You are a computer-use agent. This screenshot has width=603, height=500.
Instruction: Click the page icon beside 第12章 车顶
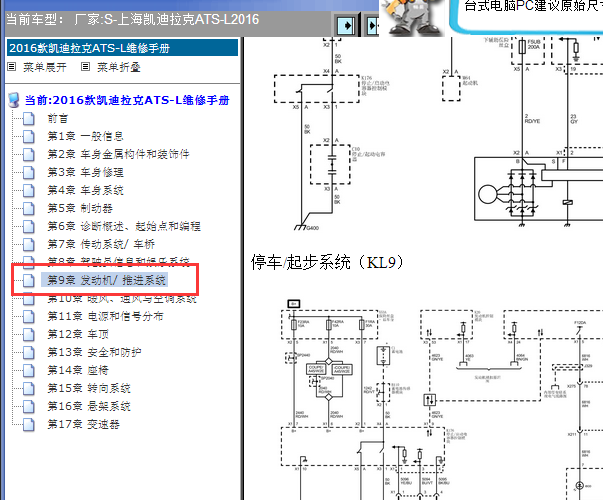pyautogui.click(x=28, y=335)
